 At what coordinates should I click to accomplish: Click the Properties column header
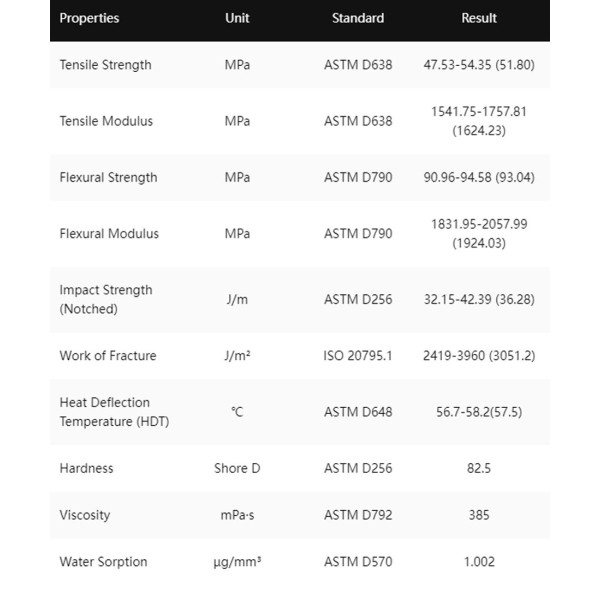[x=89, y=18]
